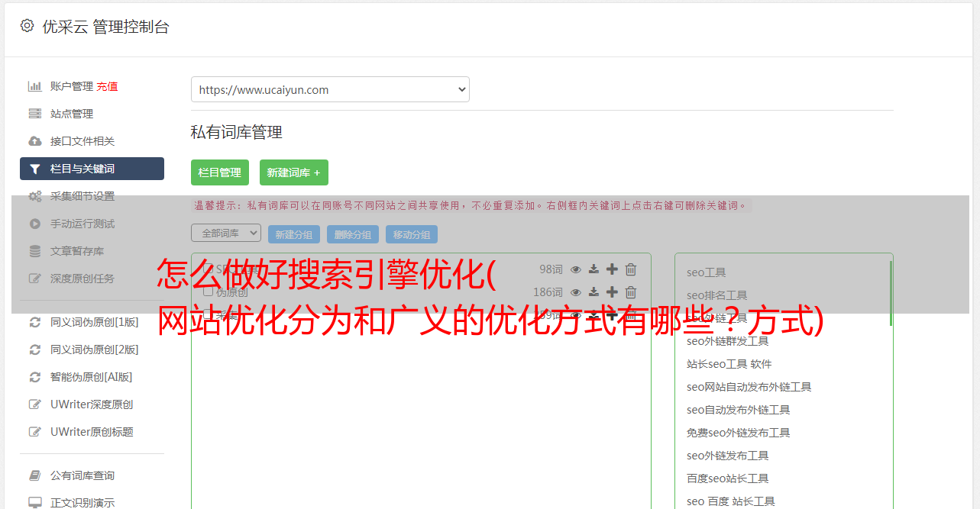Open 手动运行测试 via its play icon
This screenshot has width=980, height=509.
(35, 224)
